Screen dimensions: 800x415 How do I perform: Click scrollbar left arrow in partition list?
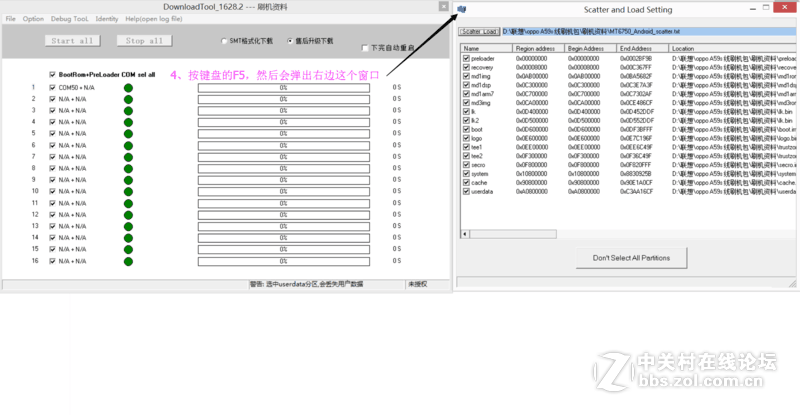click(465, 234)
